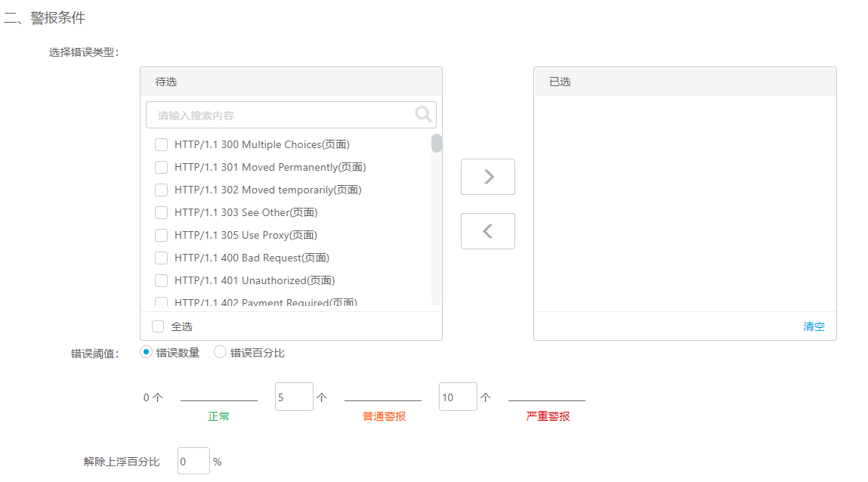Move items back with left arrow button
The height and width of the screenshot is (482, 868).
click(488, 231)
